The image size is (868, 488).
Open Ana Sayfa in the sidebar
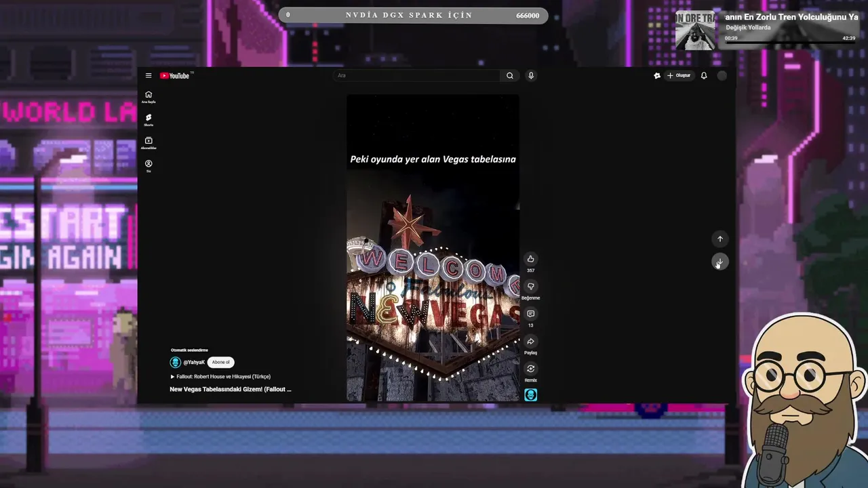149,97
